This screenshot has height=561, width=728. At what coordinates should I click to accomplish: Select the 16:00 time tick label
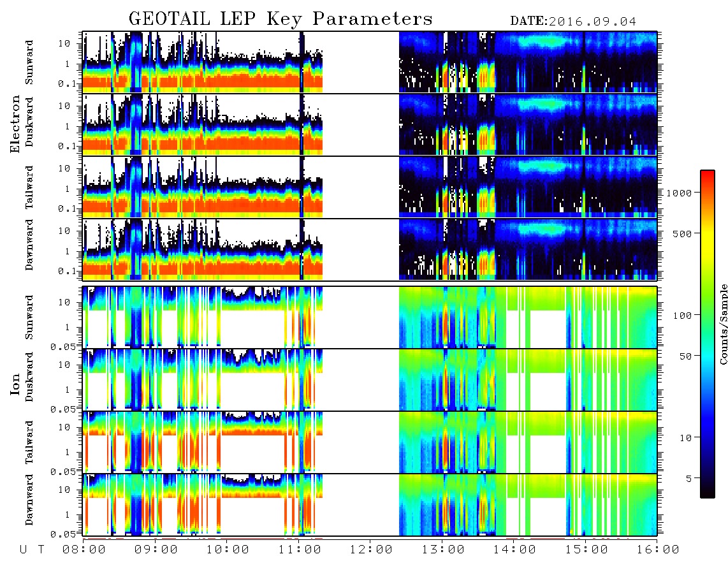click(658, 550)
